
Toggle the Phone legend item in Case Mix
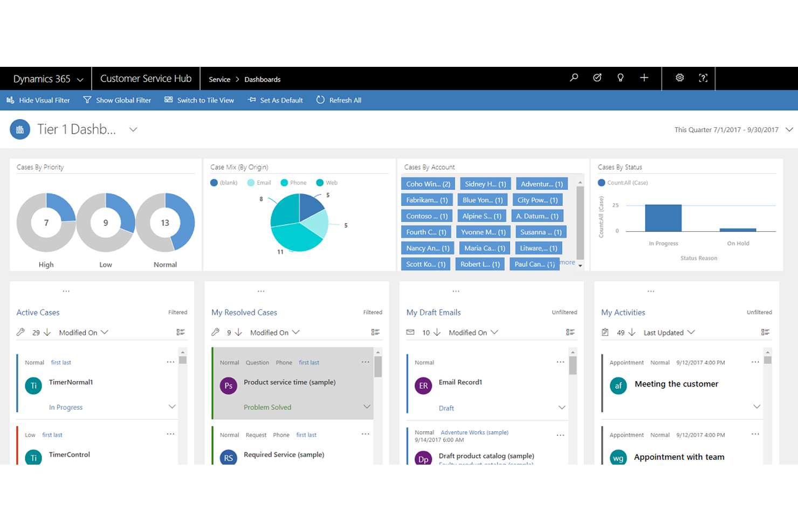(x=293, y=183)
